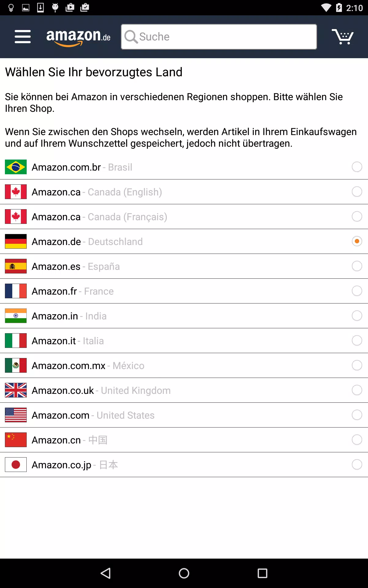Select the Amazon.com United States radio button
Image resolution: width=368 pixels, height=588 pixels.
pos(357,415)
